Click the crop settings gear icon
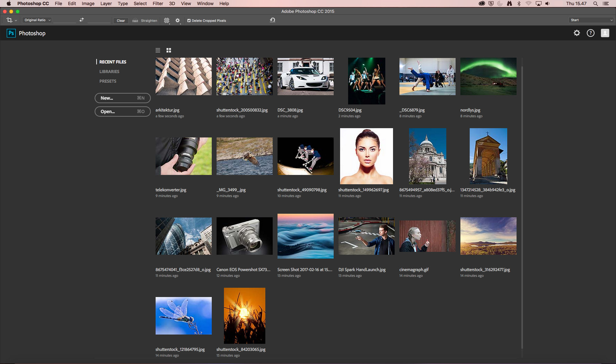This screenshot has width=616, height=364. coord(177,20)
